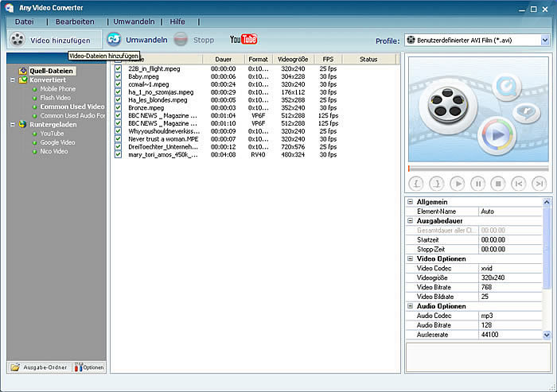
Task: Uncheck Bronze.mpeg checkbox
Action: 118,107
